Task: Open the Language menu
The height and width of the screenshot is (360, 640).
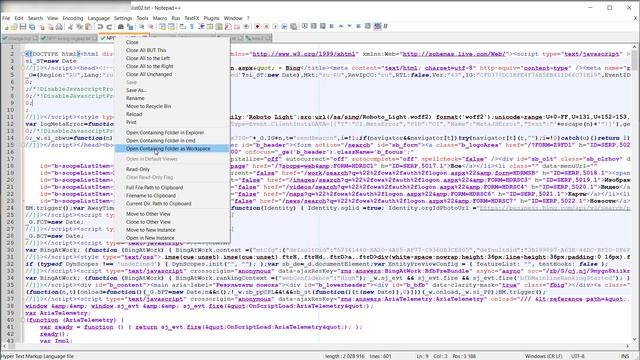Action: (98, 18)
